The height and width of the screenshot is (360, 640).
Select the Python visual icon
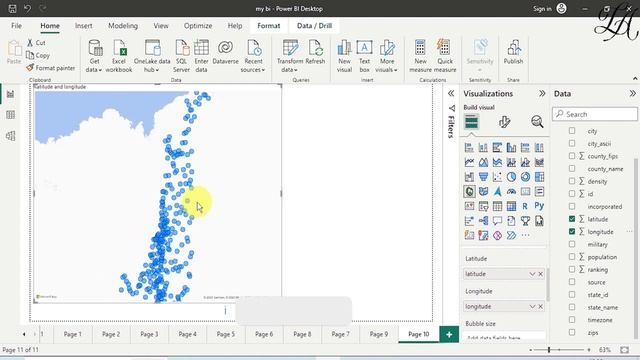pos(539,206)
